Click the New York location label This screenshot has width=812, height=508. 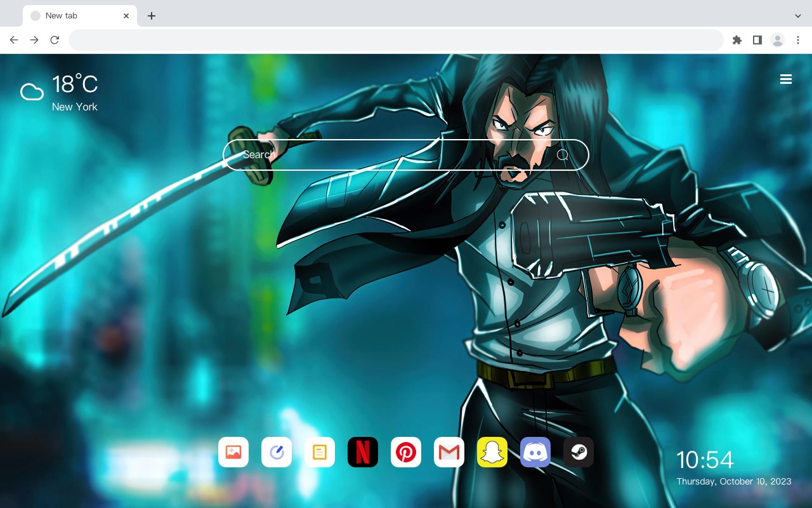(x=75, y=107)
